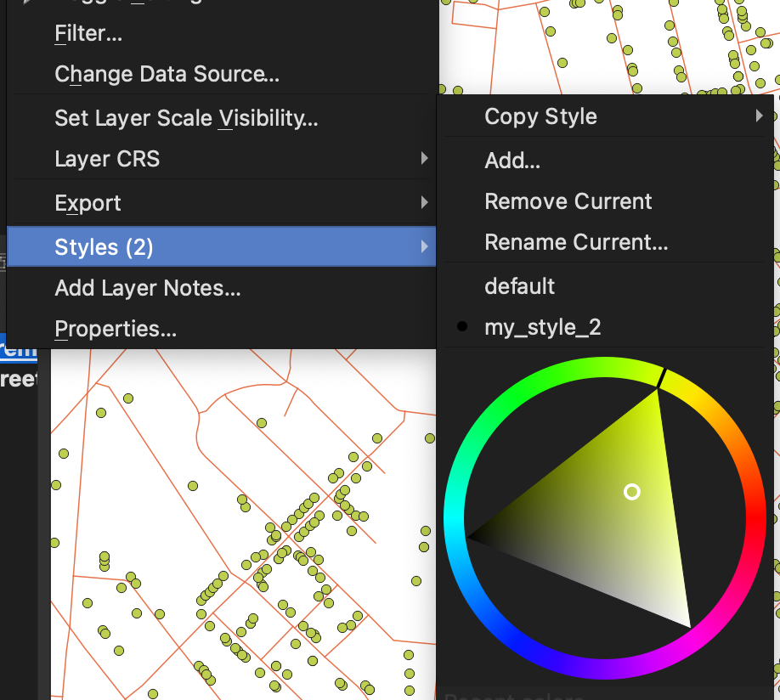Viewport: 780px width, 700px height.
Task: Open Set Layer Scale Visibility... option
Action: [x=186, y=118]
